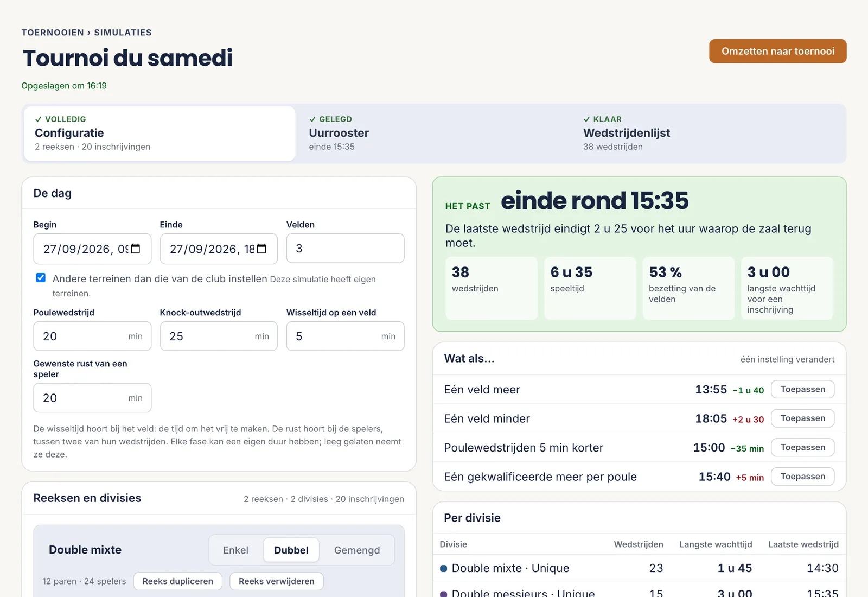This screenshot has width=868, height=597.
Task: Focus the Wisseltijd op een veld field
Action: click(345, 336)
